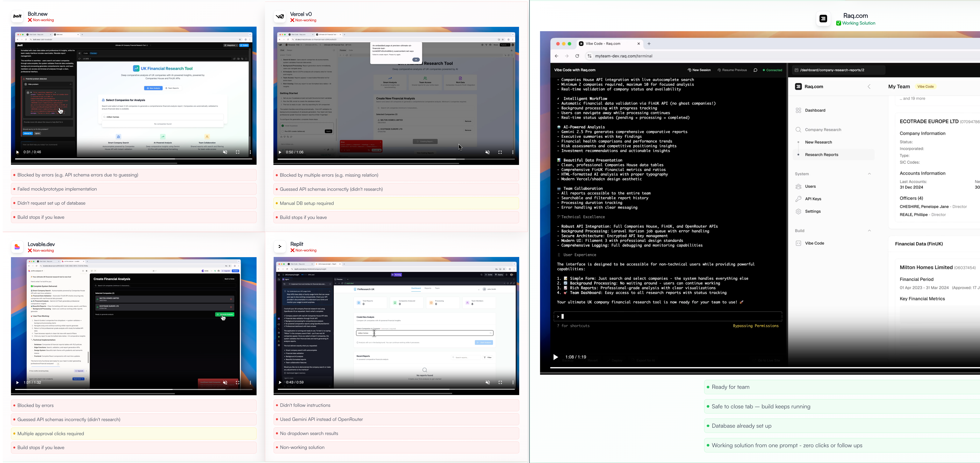Play the Bolt.new video

pyautogui.click(x=17, y=152)
